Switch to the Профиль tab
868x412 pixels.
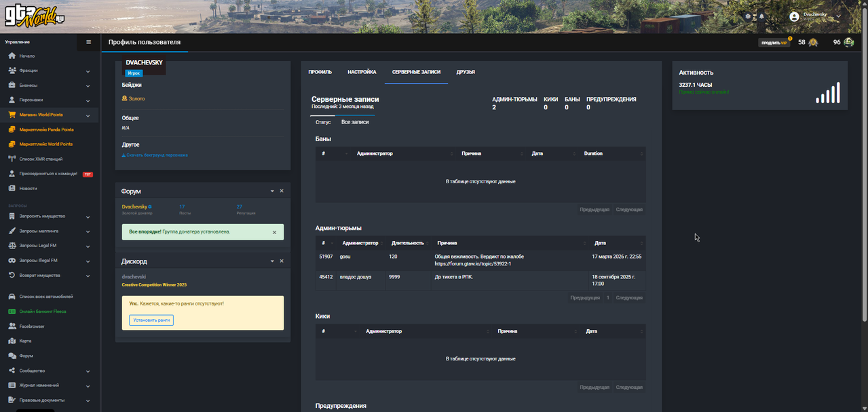click(x=320, y=72)
